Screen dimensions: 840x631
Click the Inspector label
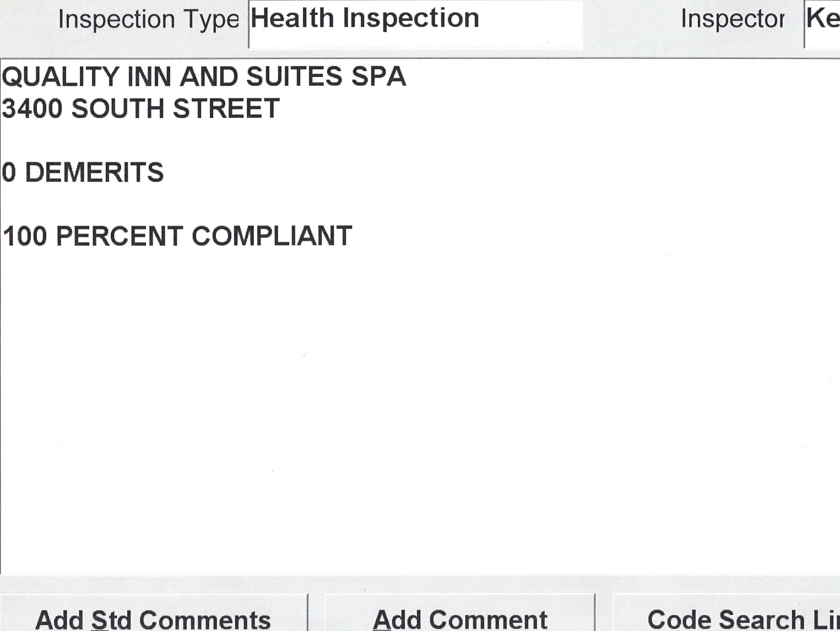[x=732, y=20]
